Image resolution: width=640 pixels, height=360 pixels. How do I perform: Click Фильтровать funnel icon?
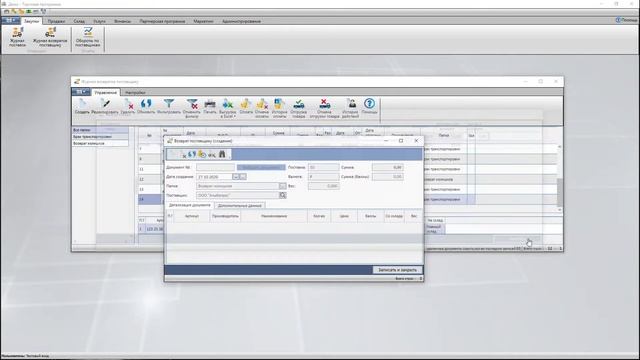(x=169, y=107)
